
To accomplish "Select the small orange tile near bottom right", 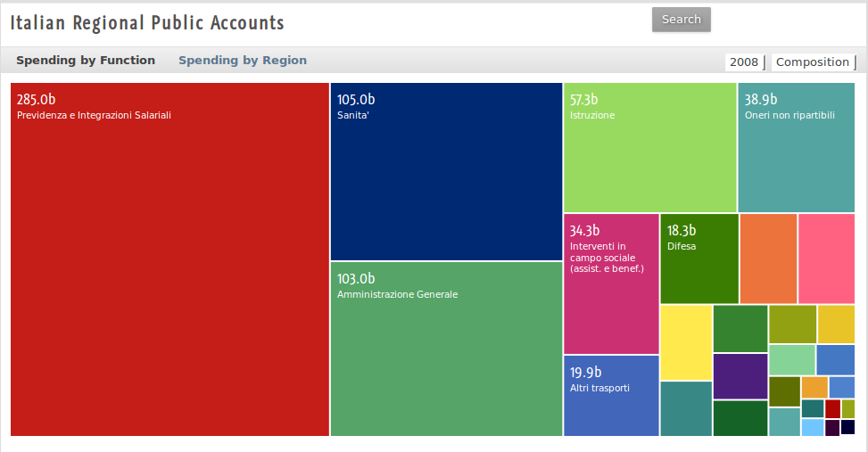I will (x=814, y=387).
